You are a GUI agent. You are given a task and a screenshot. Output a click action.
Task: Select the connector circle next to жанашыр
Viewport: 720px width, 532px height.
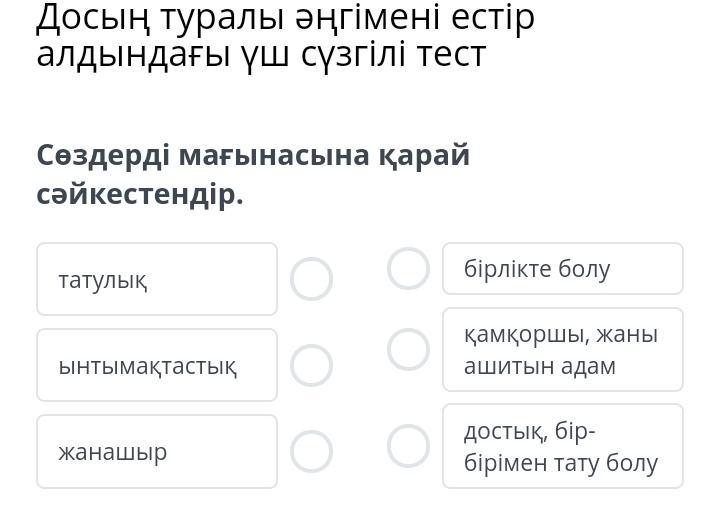[311, 452]
